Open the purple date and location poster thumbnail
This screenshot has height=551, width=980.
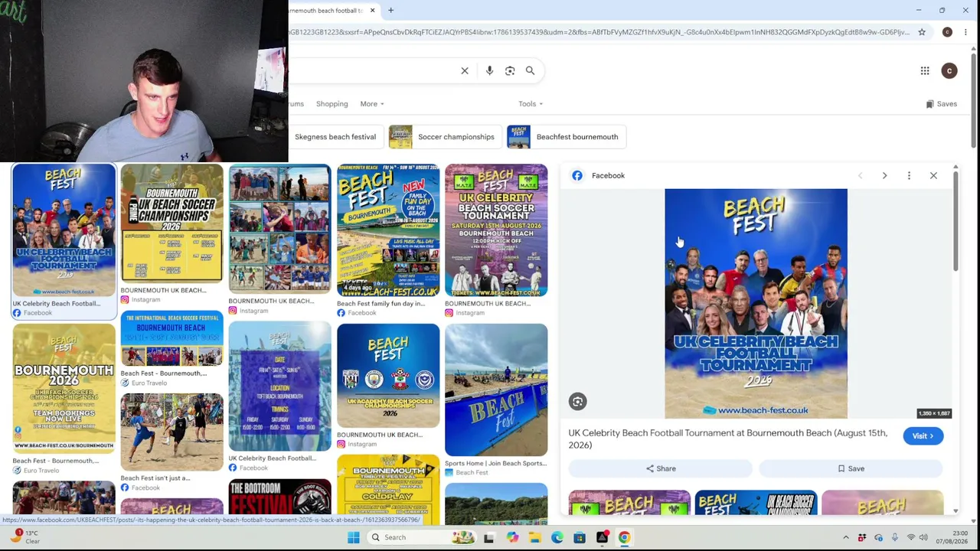click(279, 386)
